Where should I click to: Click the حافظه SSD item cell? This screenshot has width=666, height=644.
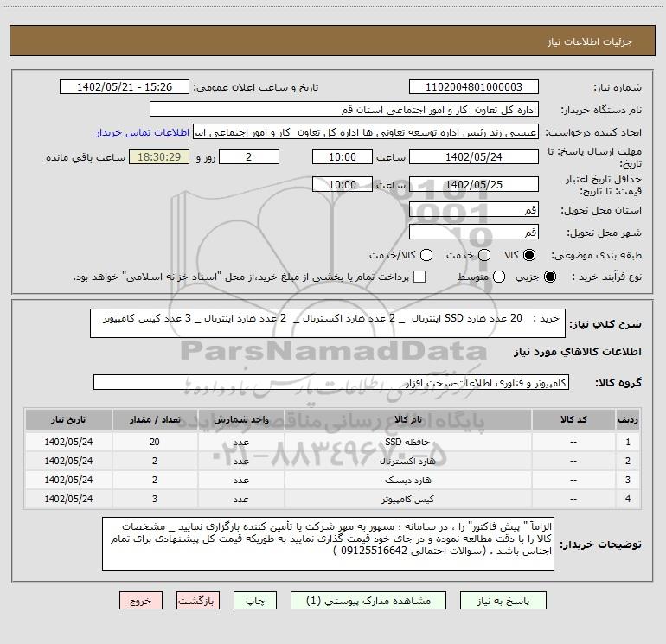[x=407, y=442]
